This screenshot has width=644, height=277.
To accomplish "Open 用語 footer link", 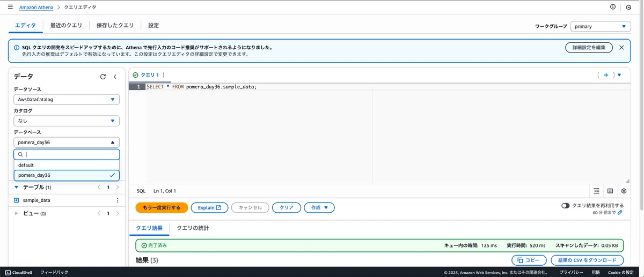I will (x=596, y=272).
